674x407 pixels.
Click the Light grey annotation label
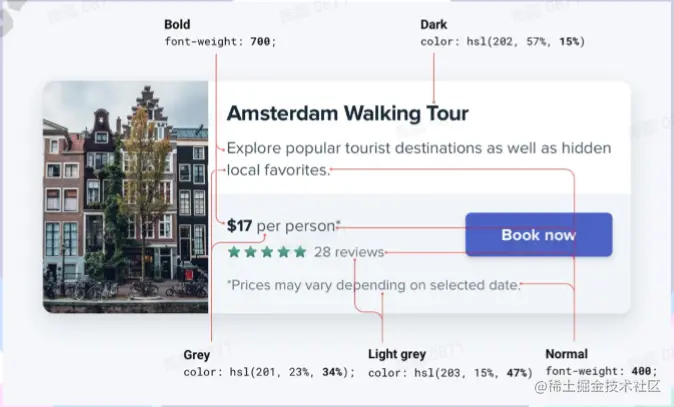pos(397,354)
